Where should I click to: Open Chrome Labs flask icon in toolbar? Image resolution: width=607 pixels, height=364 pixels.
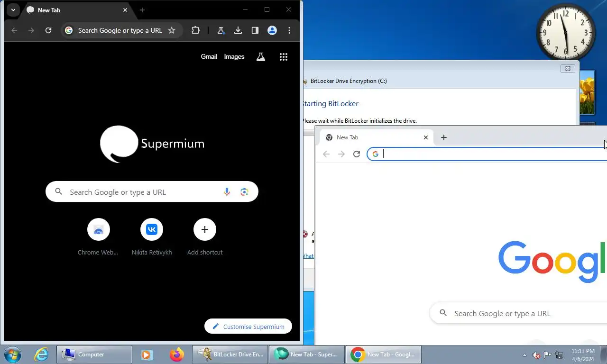(x=221, y=30)
